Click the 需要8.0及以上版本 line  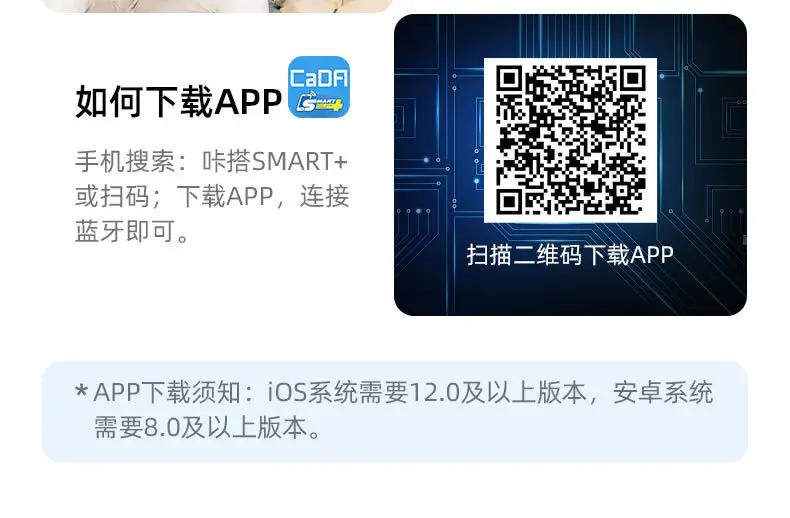pyautogui.click(x=207, y=427)
